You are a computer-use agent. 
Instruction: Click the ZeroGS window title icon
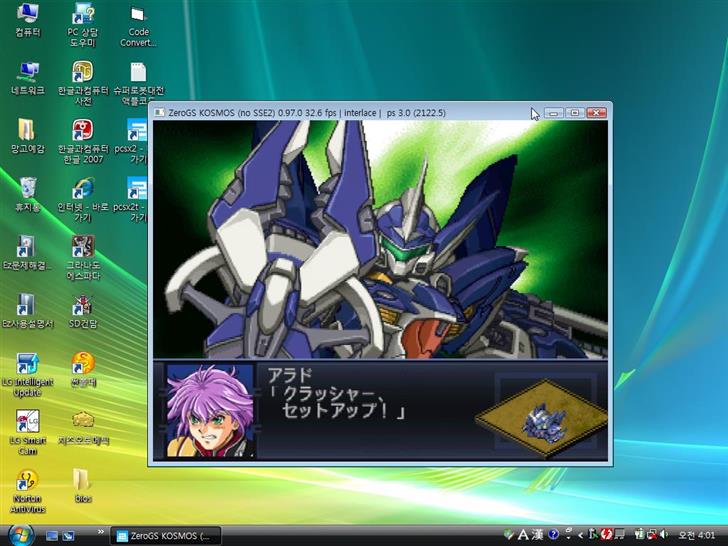(159, 112)
